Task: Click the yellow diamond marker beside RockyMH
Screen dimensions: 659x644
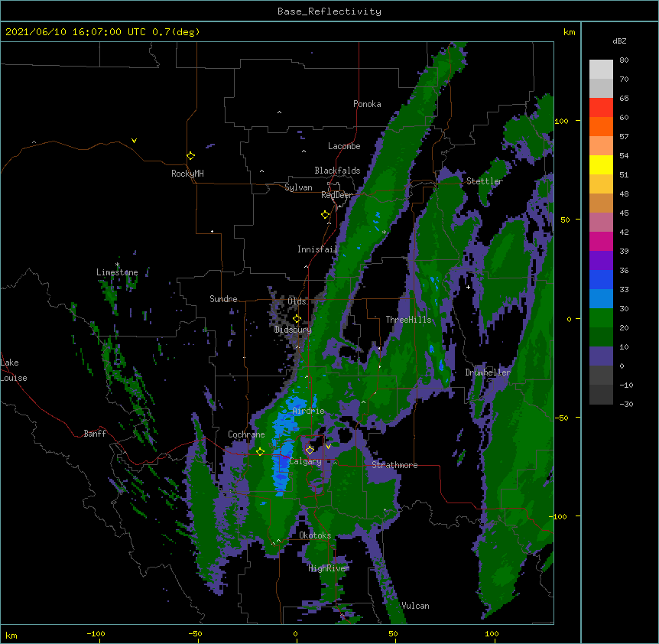Action: 191,156
